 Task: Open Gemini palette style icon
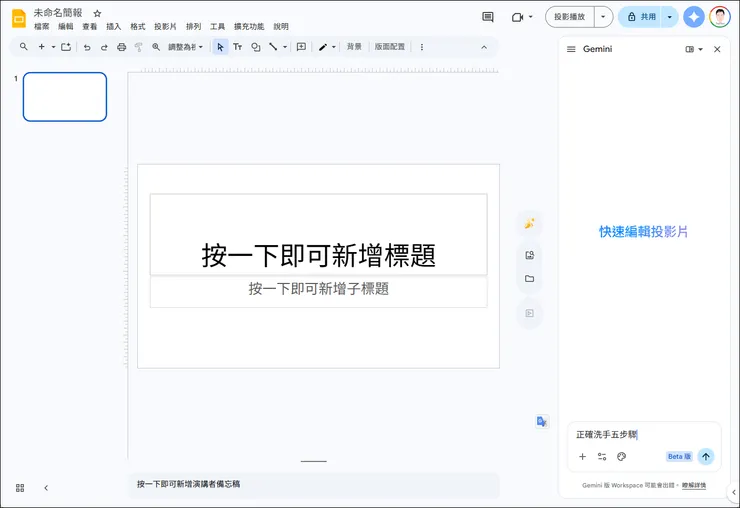622,457
